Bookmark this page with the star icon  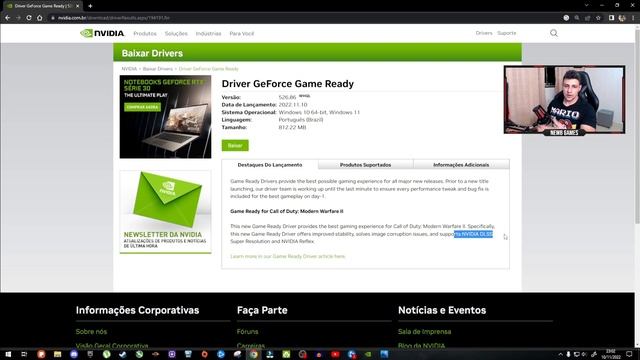coord(598,18)
